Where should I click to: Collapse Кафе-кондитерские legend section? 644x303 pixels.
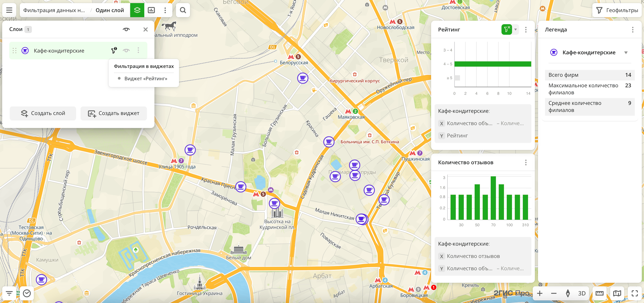tap(626, 53)
